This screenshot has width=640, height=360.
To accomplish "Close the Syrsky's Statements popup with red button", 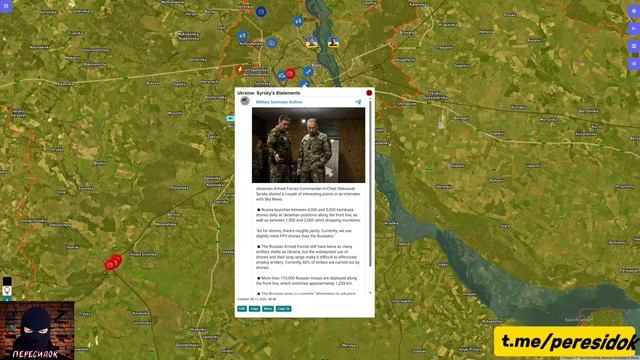I will pyautogui.click(x=369, y=93).
